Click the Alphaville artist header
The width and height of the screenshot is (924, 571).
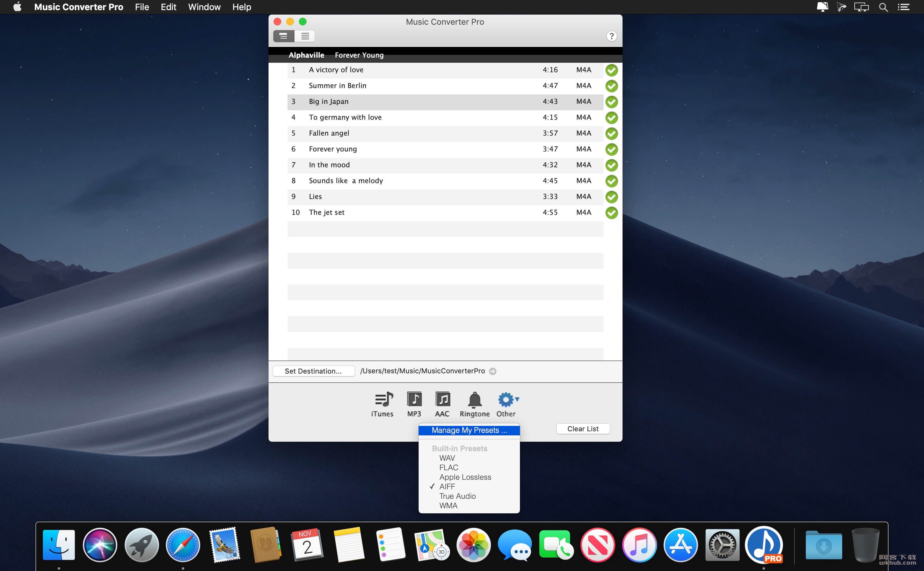pyautogui.click(x=307, y=55)
